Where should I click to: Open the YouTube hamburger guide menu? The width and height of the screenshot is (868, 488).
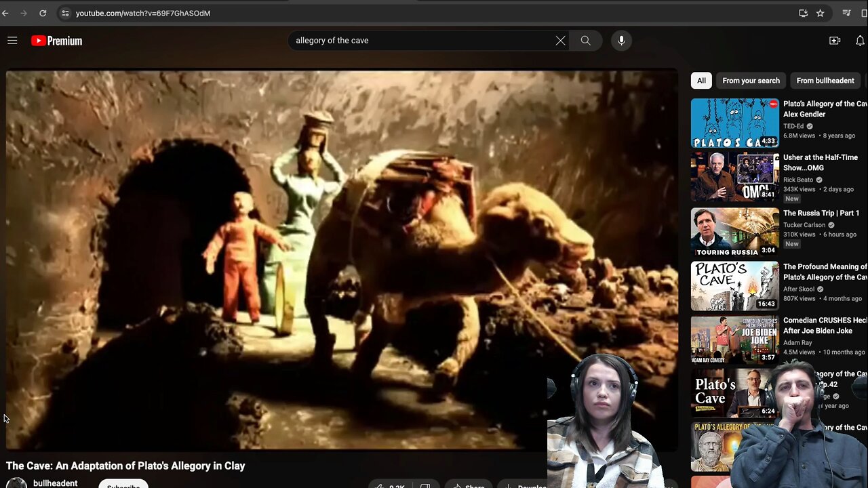click(x=12, y=41)
